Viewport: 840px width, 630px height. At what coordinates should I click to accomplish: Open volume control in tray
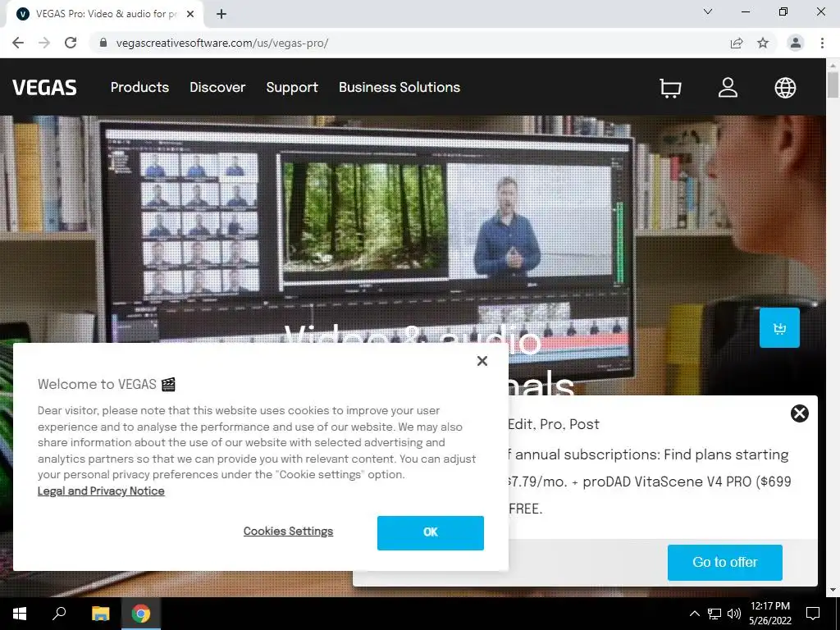pos(734,614)
